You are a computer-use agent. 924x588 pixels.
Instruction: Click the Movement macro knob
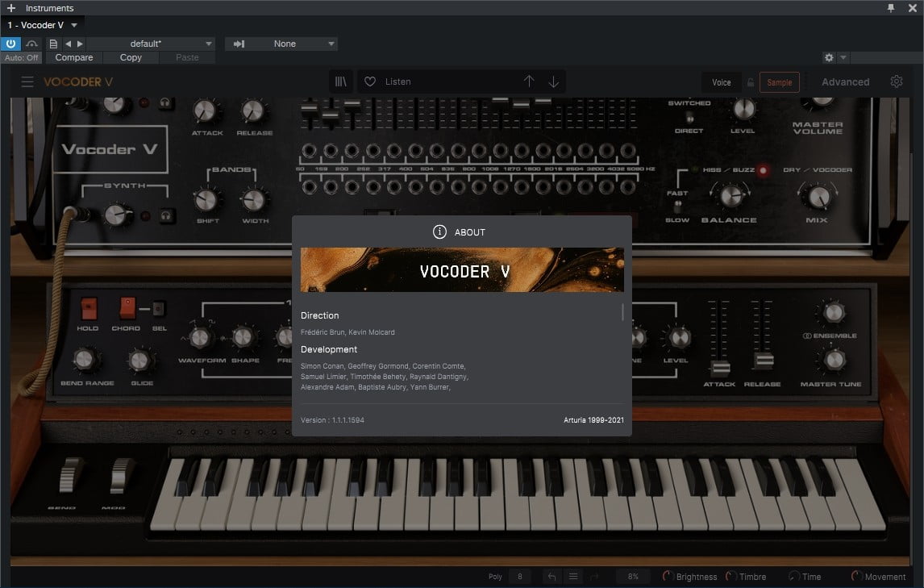[857, 576]
